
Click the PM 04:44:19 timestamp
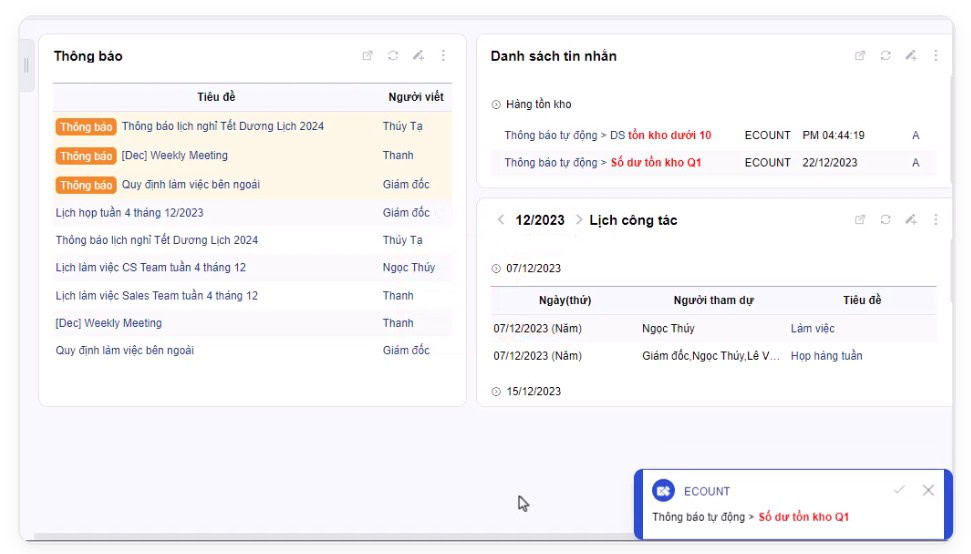click(x=834, y=136)
